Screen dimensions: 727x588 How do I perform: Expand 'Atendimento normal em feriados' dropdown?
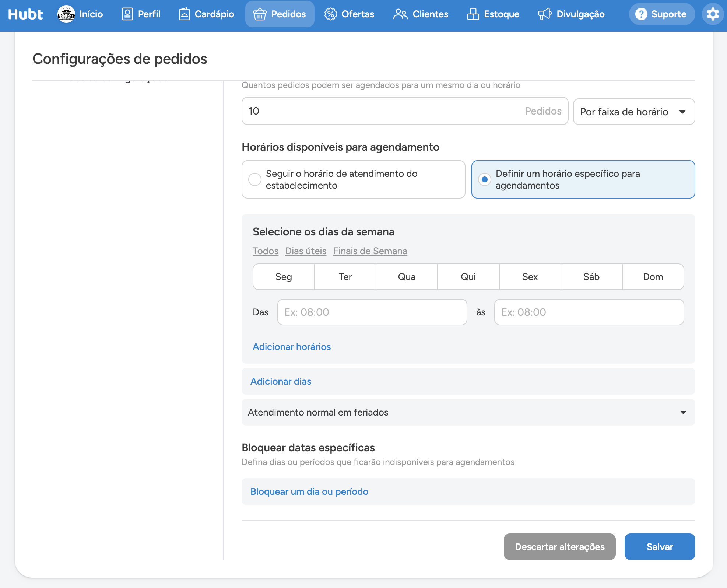tap(468, 412)
